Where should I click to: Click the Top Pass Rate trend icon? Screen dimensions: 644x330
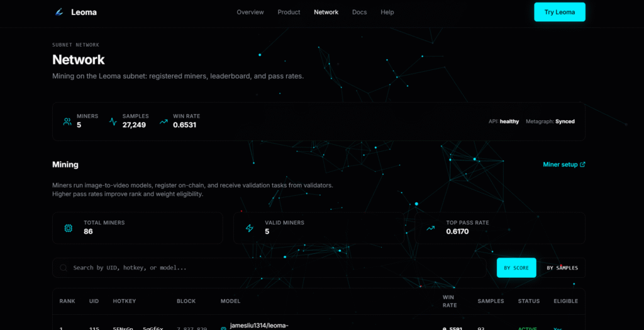430,228
